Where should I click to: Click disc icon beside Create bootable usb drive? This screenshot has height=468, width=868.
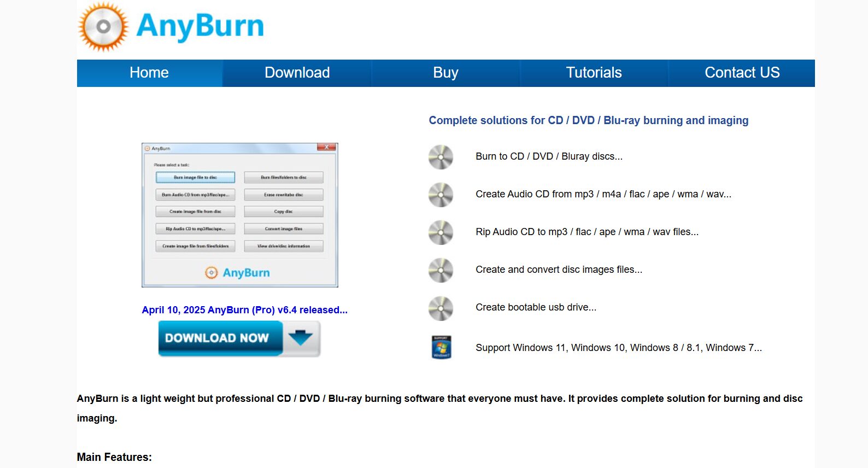point(441,308)
